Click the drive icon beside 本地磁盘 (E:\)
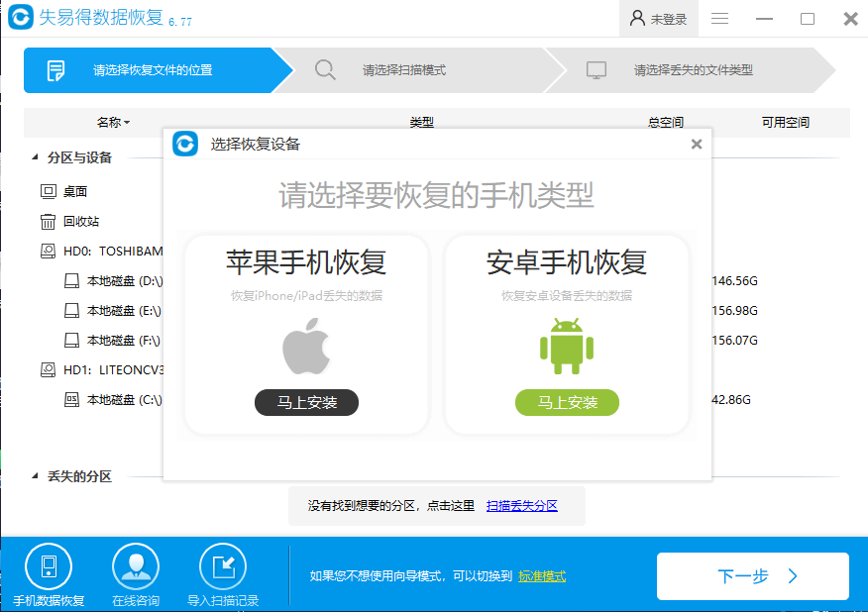 [71, 311]
